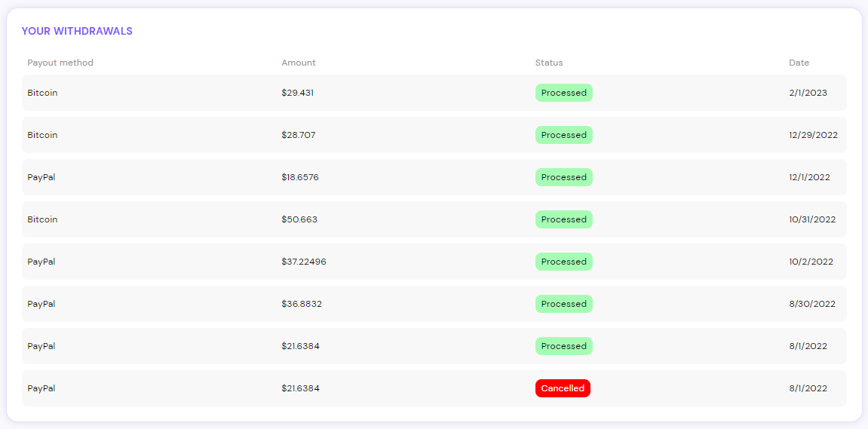
Task: Click the Status column header
Action: tap(549, 63)
